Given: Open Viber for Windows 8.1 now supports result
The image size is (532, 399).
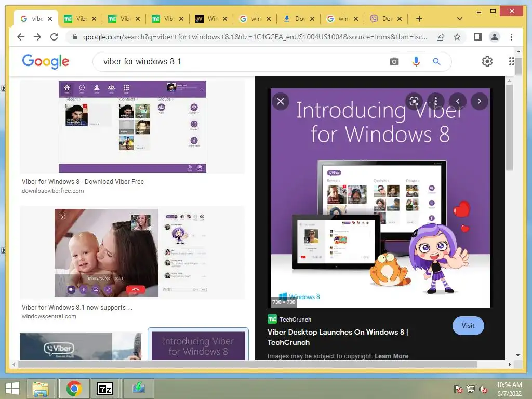Looking at the screenshot, I should point(77,308).
